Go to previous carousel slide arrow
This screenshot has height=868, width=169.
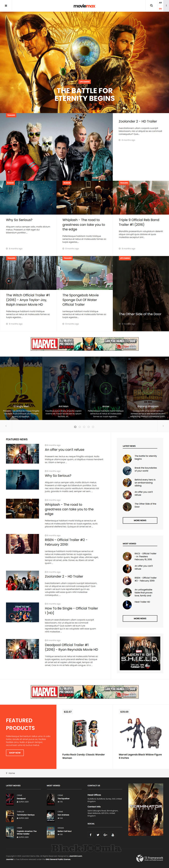click(6, 426)
